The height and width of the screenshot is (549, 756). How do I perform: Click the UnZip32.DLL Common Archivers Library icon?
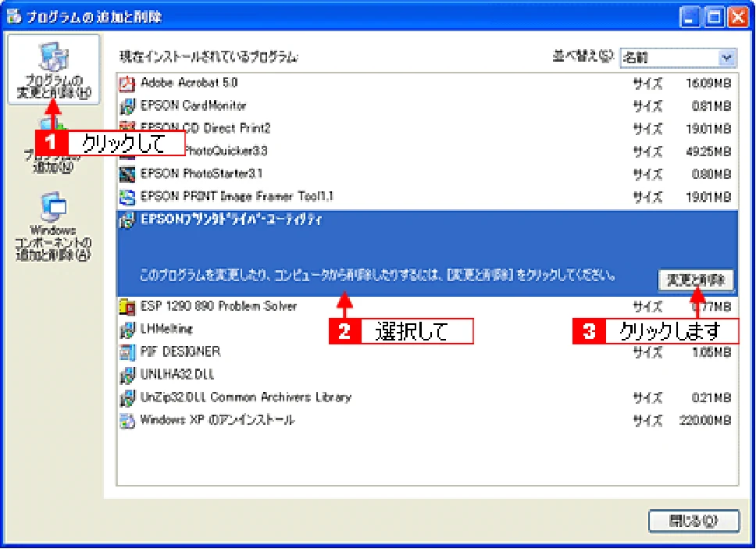point(127,398)
